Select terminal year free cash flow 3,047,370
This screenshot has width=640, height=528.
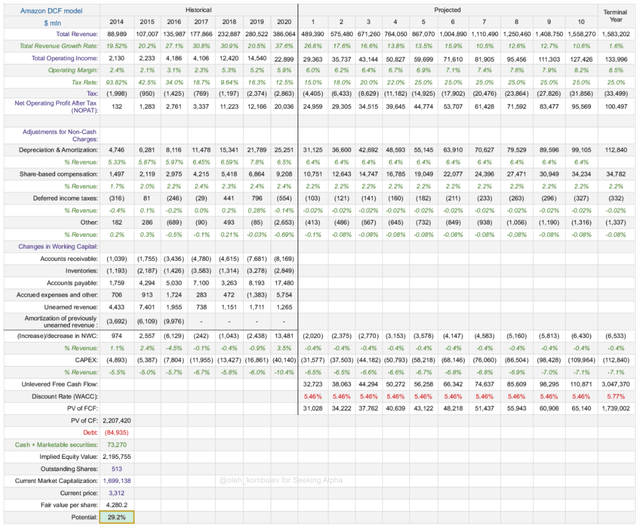(616, 384)
